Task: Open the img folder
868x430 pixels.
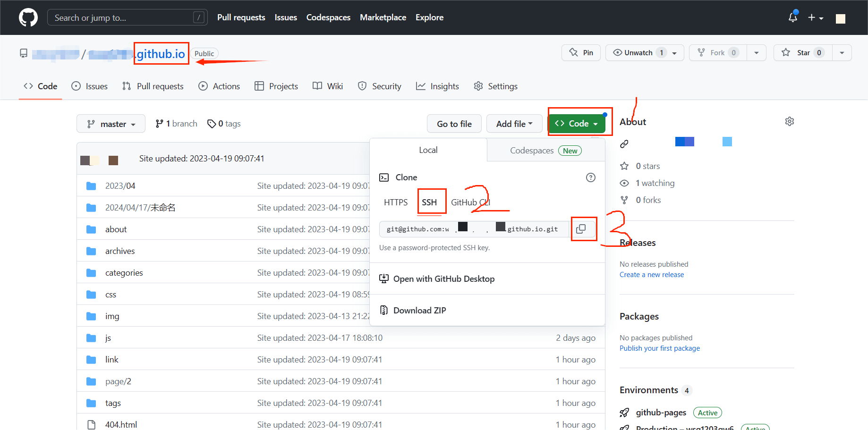Action: coord(112,316)
